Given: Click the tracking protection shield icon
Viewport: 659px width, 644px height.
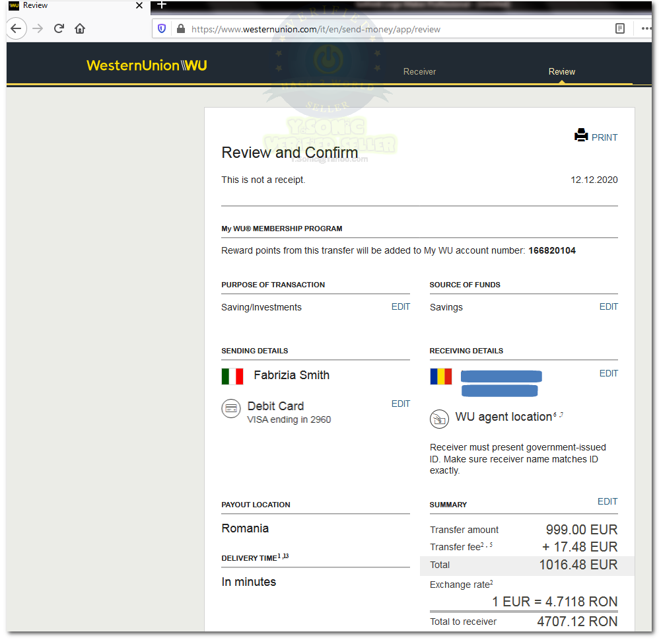Looking at the screenshot, I should click(162, 28).
